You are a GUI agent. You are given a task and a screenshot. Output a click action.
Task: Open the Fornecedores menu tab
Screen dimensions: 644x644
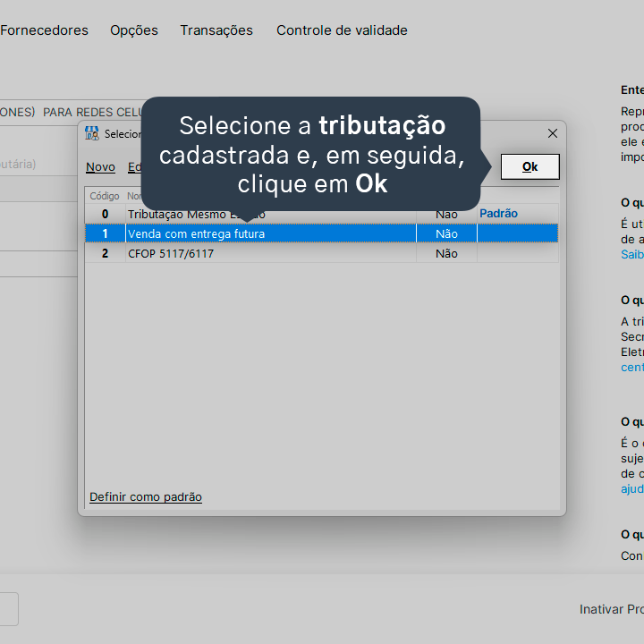click(x=44, y=30)
